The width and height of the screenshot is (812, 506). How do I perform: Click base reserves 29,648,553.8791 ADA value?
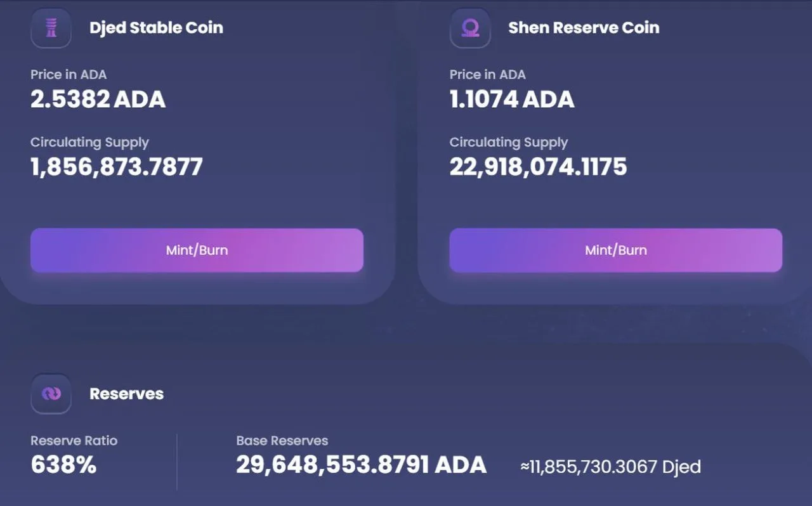point(361,465)
